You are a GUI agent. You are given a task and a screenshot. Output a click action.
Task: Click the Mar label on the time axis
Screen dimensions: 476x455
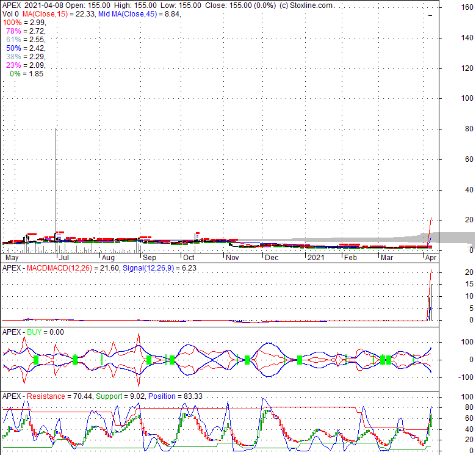pyautogui.click(x=387, y=258)
